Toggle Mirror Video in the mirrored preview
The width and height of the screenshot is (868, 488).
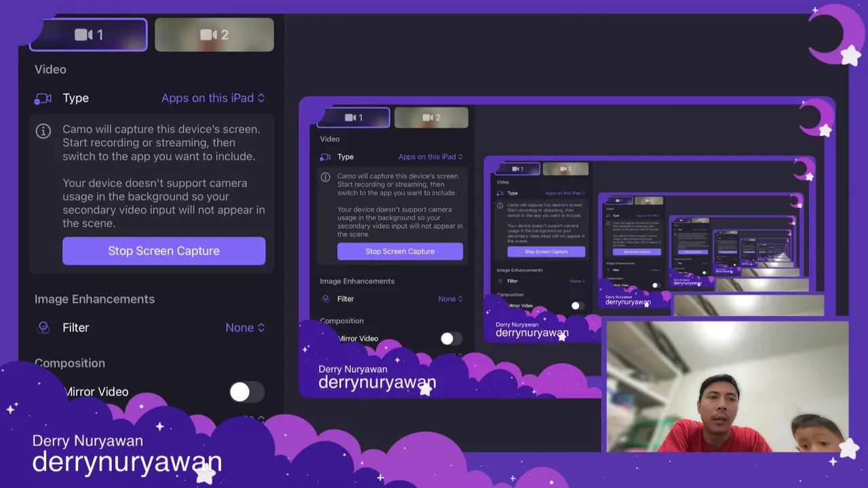[x=451, y=338]
